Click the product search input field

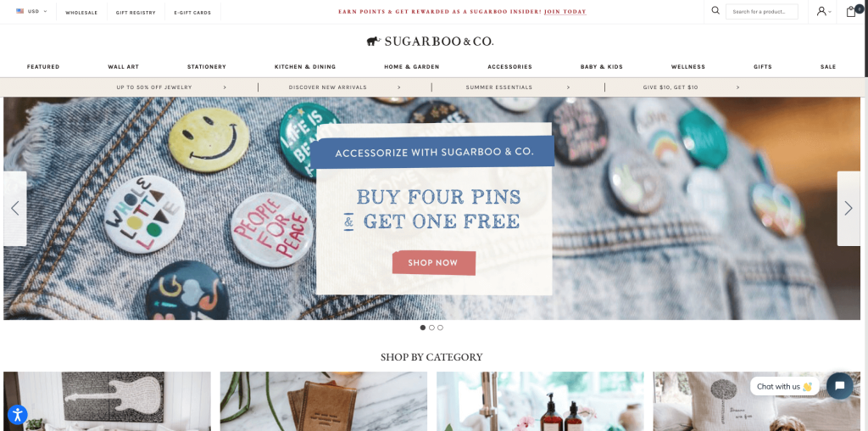coord(762,12)
